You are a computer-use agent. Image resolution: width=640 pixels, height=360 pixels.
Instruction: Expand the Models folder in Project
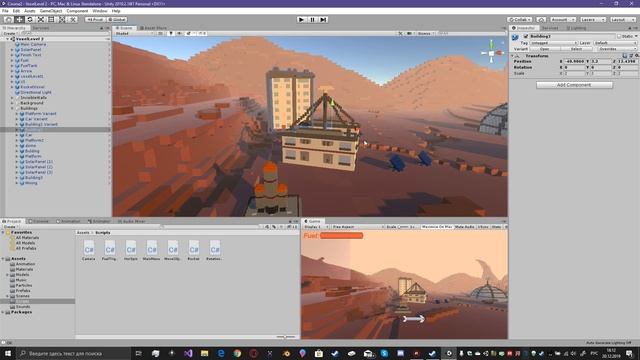click(7, 275)
